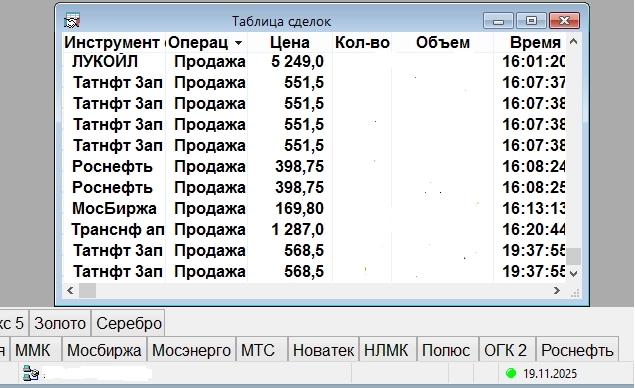Click the Таблица сделок window icon
Screen dimensions: 635x388
point(72,21)
